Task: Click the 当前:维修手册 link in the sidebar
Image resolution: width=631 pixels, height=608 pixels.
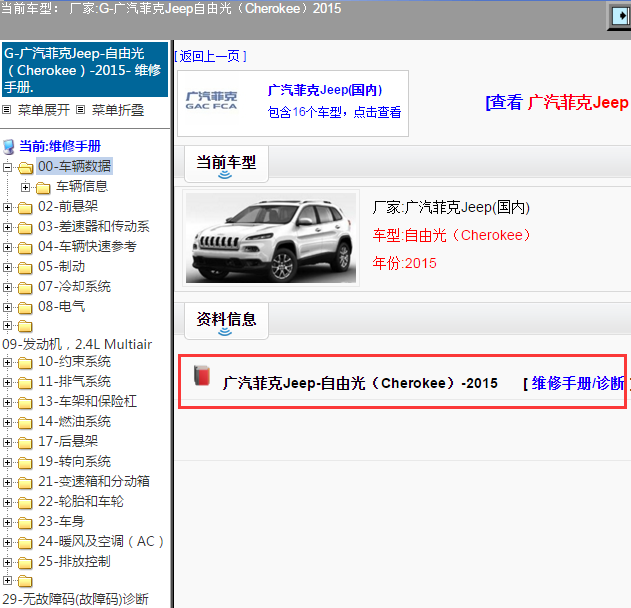Action: pos(60,146)
